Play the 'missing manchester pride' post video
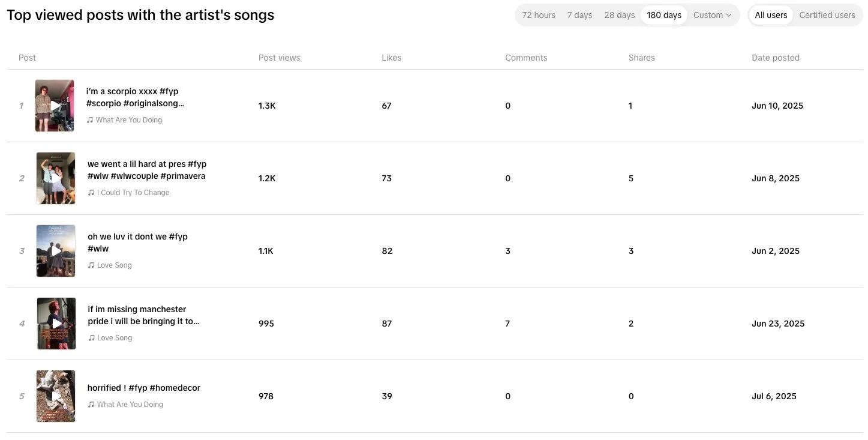Image resolution: width=868 pixels, height=440 pixels. (x=56, y=324)
